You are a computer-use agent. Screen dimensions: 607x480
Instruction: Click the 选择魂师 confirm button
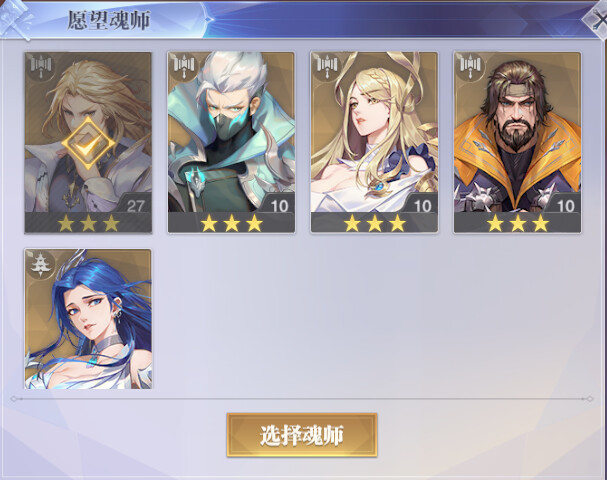point(302,435)
